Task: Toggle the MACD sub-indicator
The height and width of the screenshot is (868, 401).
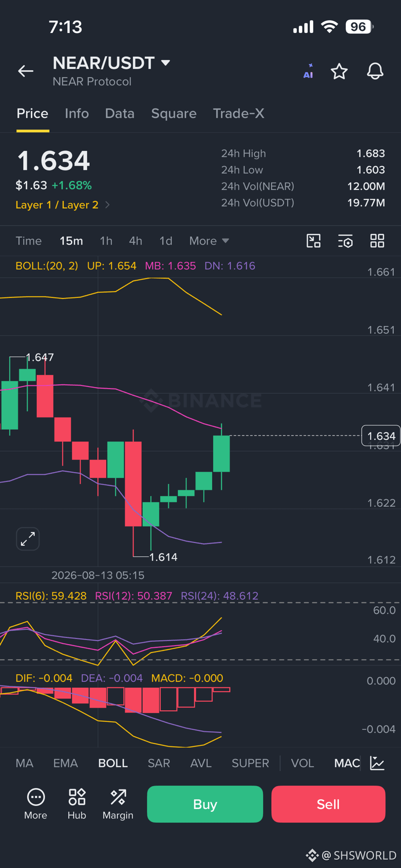Action: (347, 763)
